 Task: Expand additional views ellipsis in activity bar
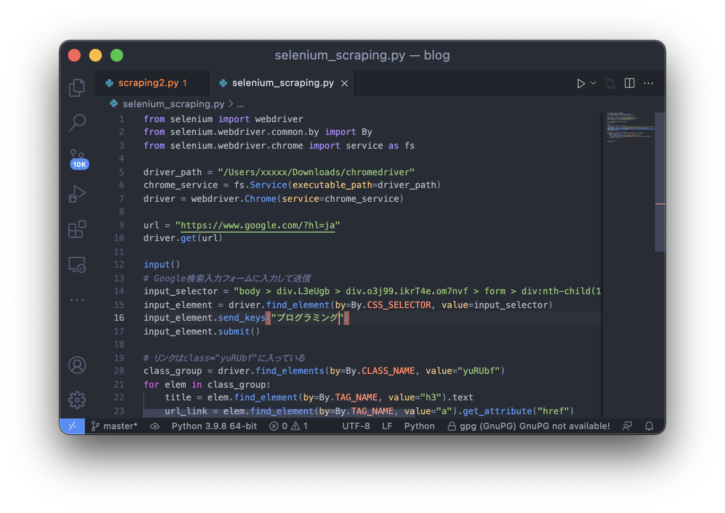pyautogui.click(x=77, y=300)
